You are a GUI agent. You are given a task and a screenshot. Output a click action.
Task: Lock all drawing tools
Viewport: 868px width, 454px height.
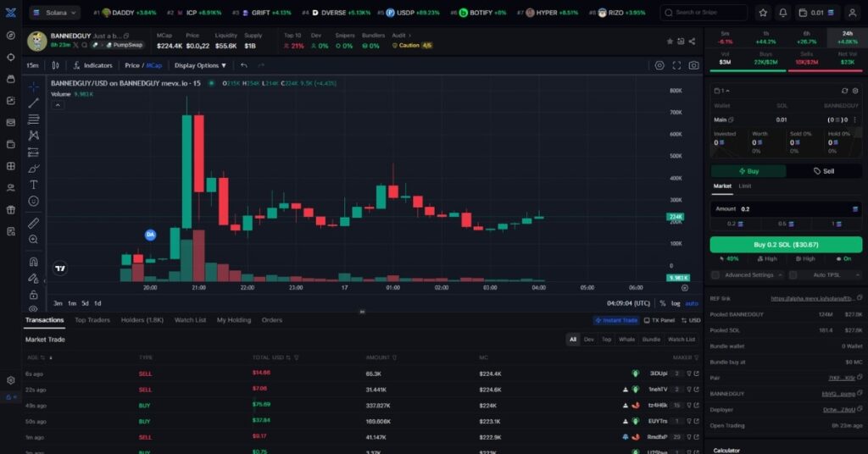pyautogui.click(x=33, y=294)
